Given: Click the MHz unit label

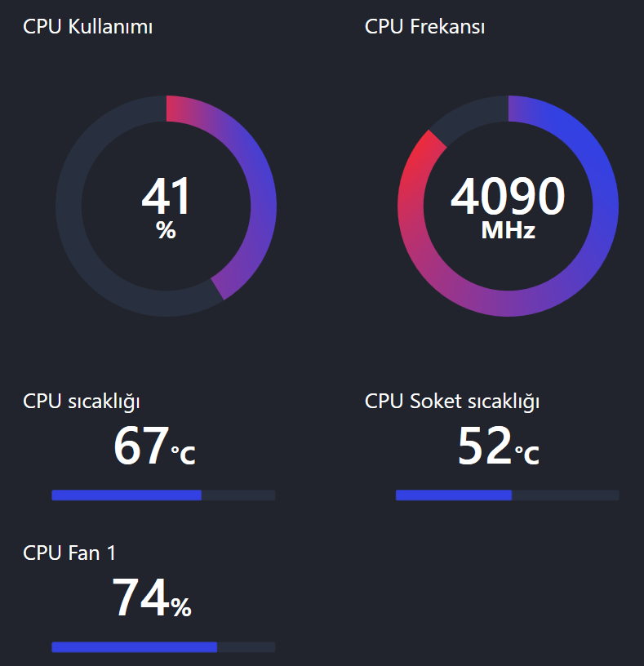Looking at the screenshot, I should 508,231.
